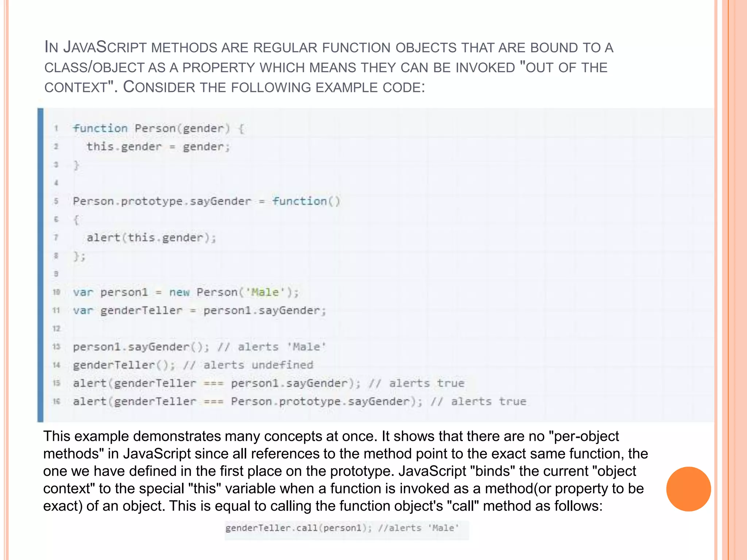Select the 'function Person(gender) {' code line
747x560 pixels.
pos(159,128)
